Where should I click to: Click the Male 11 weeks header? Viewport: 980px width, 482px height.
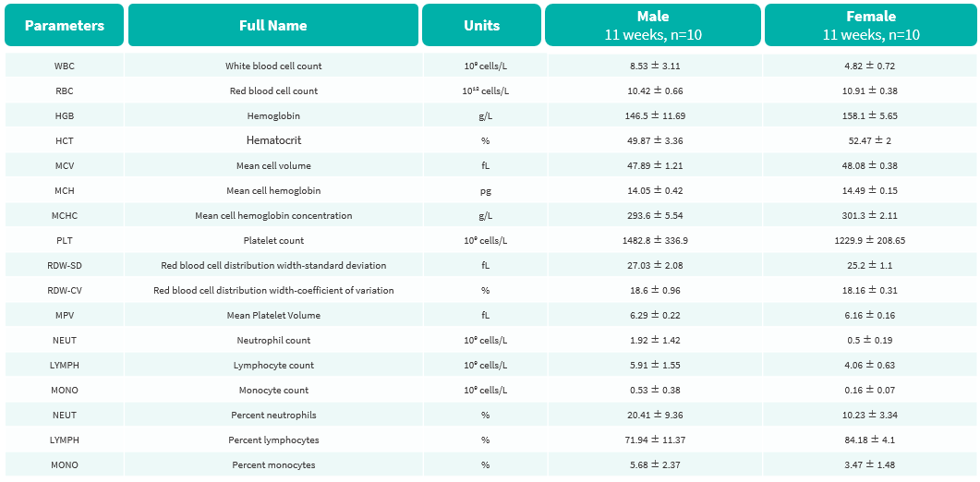[x=653, y=25]
